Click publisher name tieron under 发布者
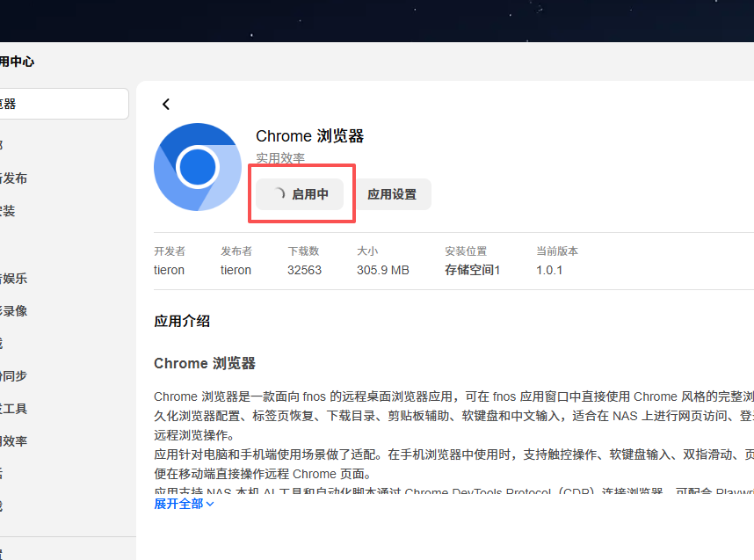This screenshot has height=560, width=754. pyautogui.click(x=236, y=270)
